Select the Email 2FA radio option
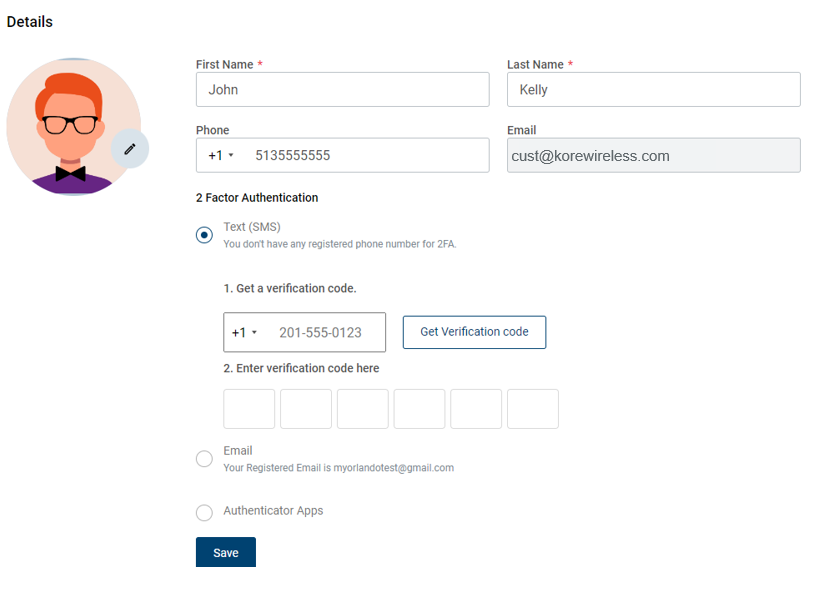This screenshot has width=838, height=591. pos(204,459)
